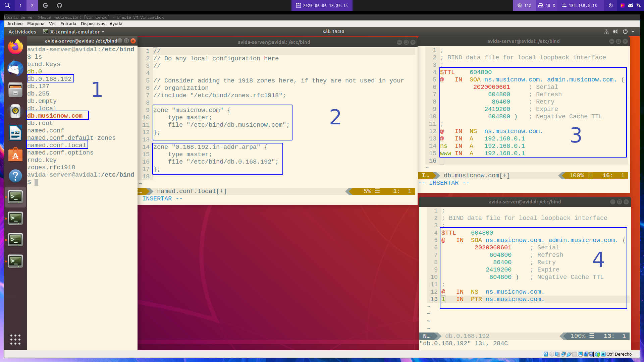644x362 pixels.
Task: Open Rhythmbox from the dock
Action: 15,111
